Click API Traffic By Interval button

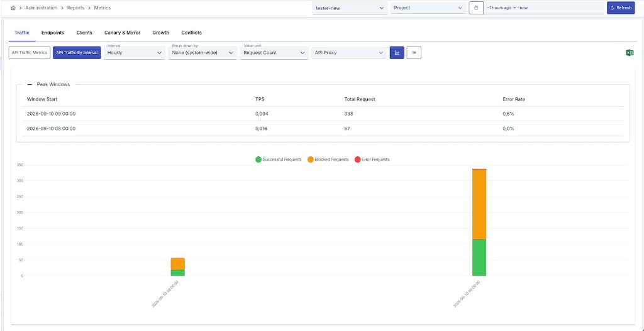(x=77, y=53)
